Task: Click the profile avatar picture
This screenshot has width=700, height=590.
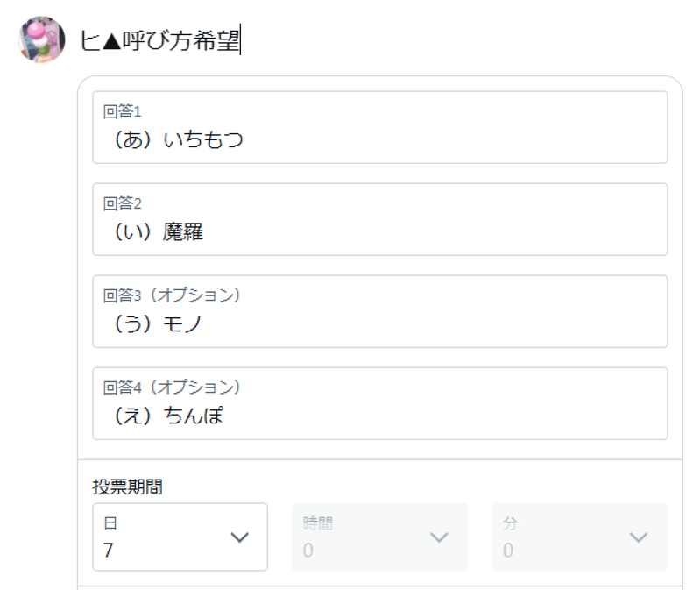Action: coord(42,39)
